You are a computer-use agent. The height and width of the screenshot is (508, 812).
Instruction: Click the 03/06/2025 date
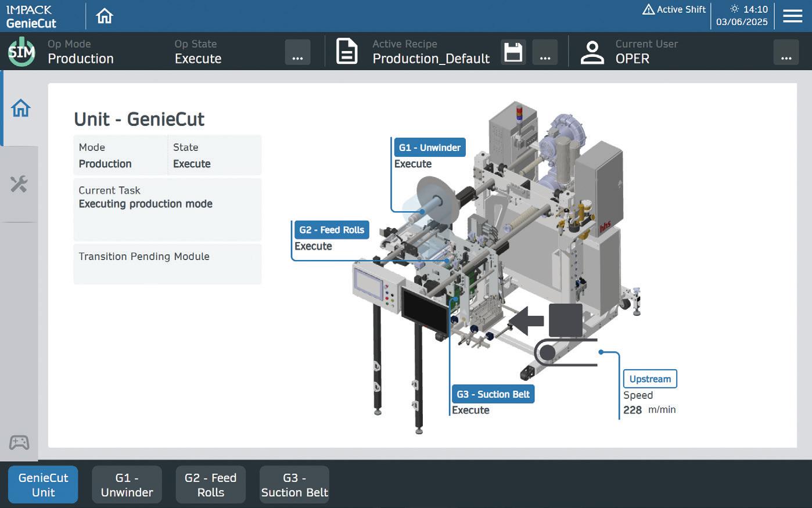(x=742, y=22)
